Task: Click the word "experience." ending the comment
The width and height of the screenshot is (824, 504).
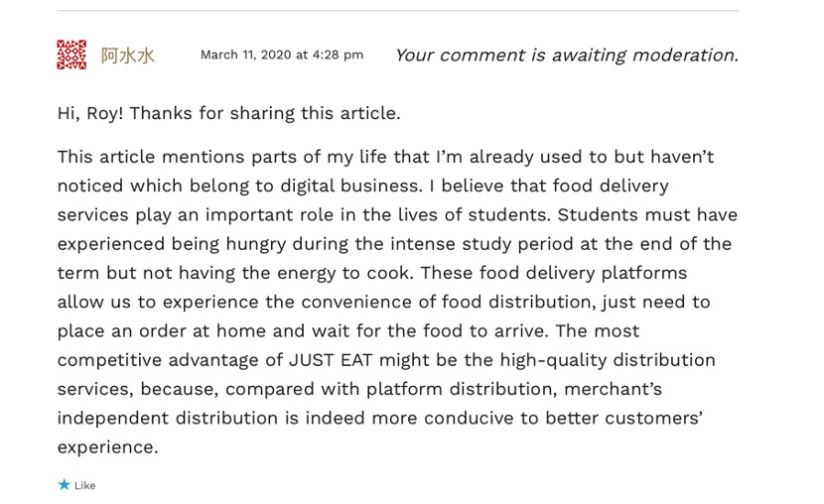Action: click(107, 446)
